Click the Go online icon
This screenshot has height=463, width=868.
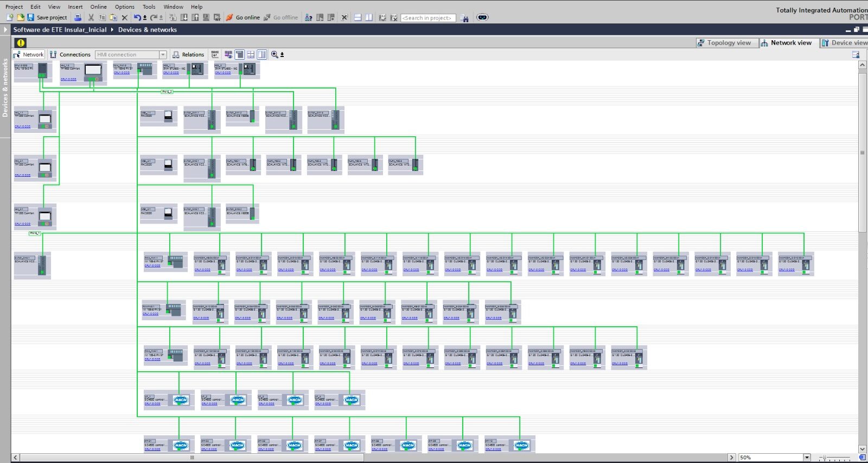point(229,17)
